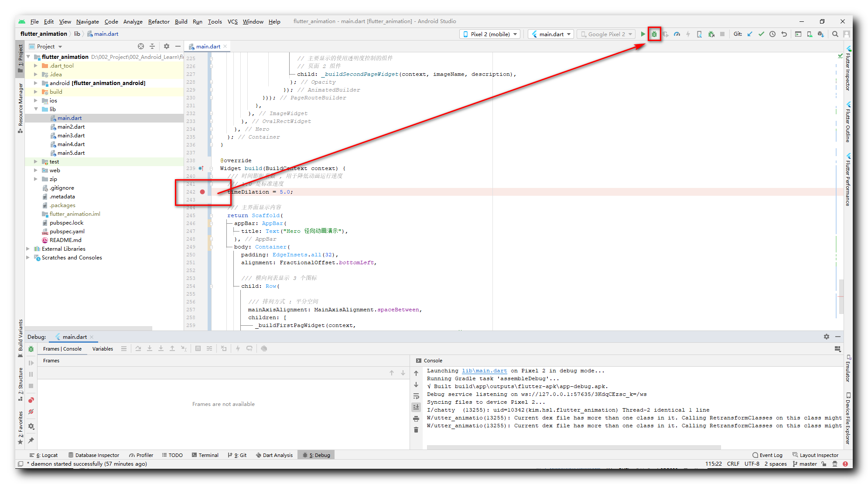Click the Git rollback undo arrow
868x484 pixels.
point(784,34)
